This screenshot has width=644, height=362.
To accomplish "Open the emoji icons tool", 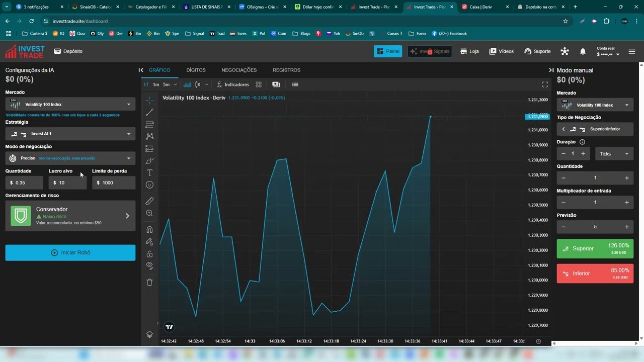I will click(149, 185).
